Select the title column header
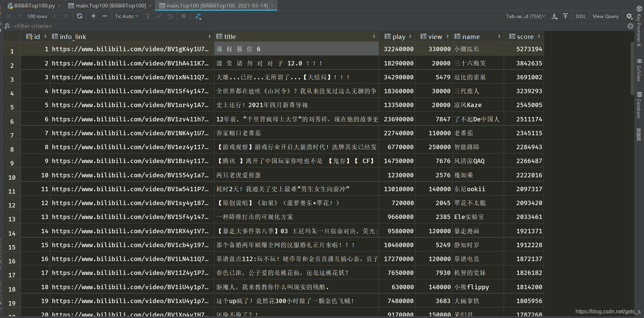The width and height of the screenshot is (644, 318). (296, 36)
